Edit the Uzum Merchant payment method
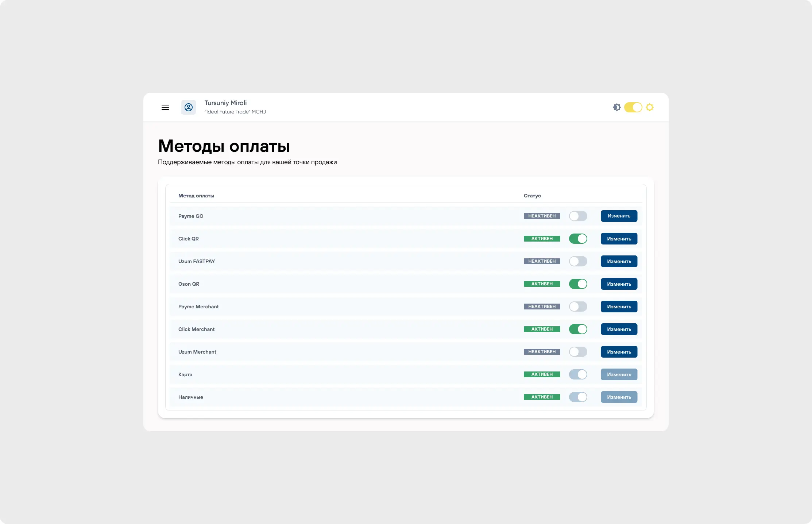Image resolution: width=812 pixels, height=524 pixels. 619,352
